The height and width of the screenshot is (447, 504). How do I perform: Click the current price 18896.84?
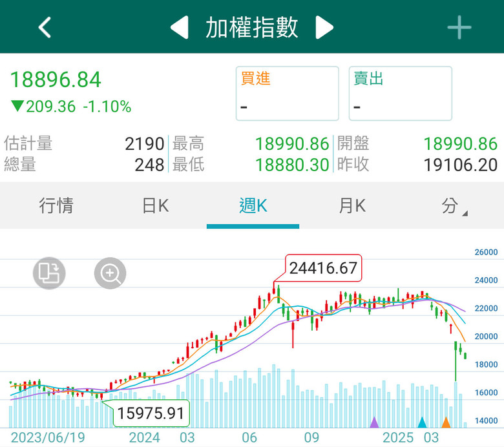[x=56, y=79]
